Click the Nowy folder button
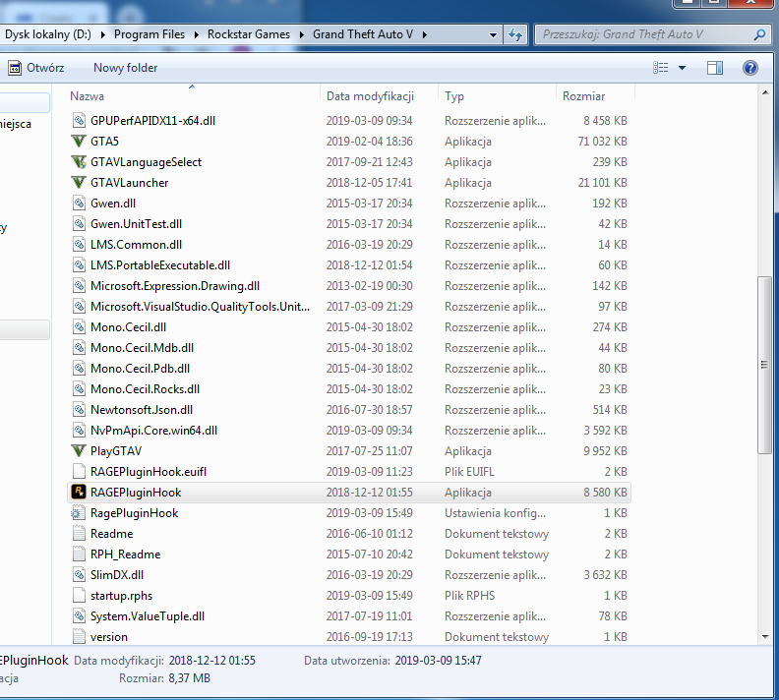This screenshot has height=700, width=779. coord(125,68)
